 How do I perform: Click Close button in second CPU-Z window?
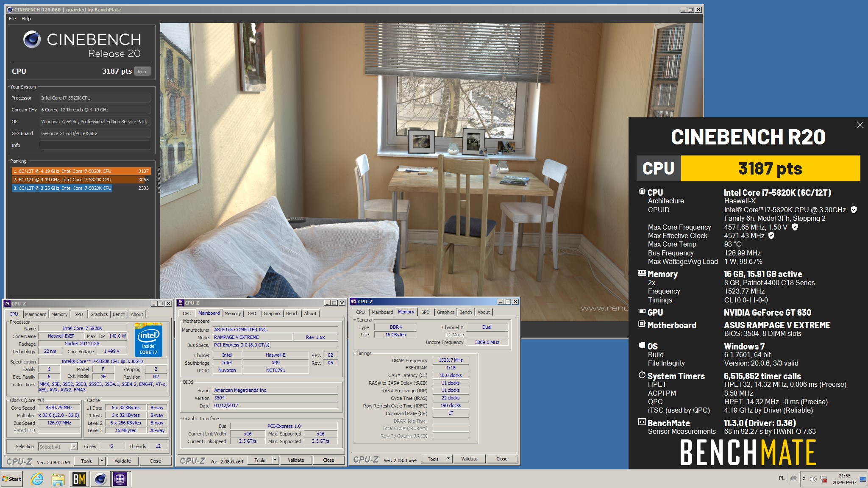click(328, 460)
